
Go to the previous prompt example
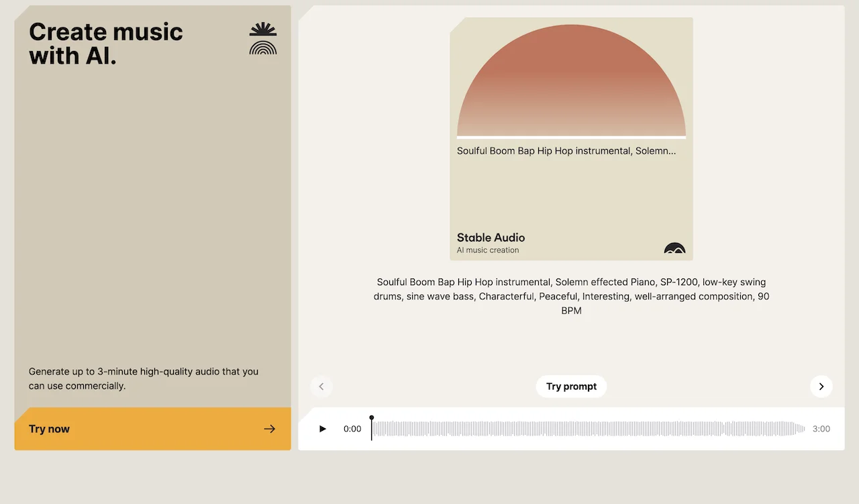coord(321,387)
